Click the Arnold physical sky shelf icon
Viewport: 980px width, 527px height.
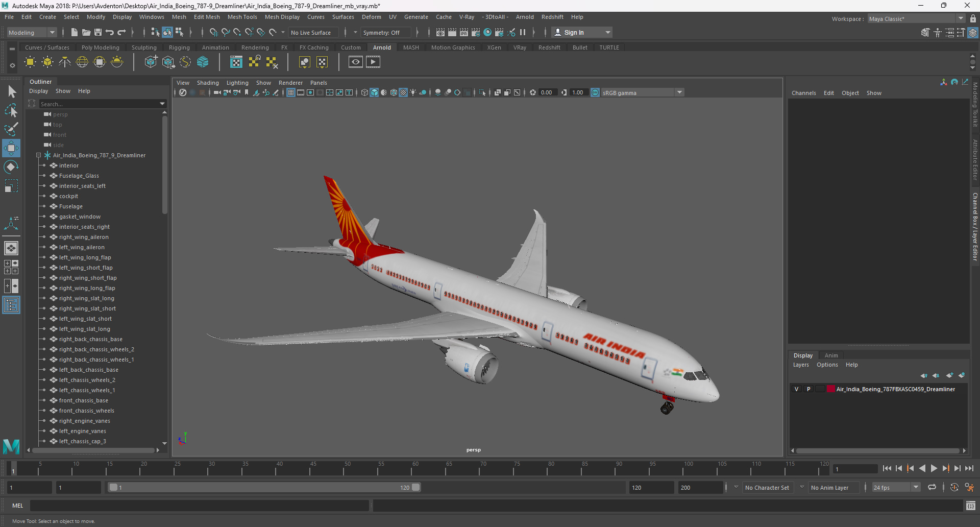pyautogui.click(x=117, y=62)
